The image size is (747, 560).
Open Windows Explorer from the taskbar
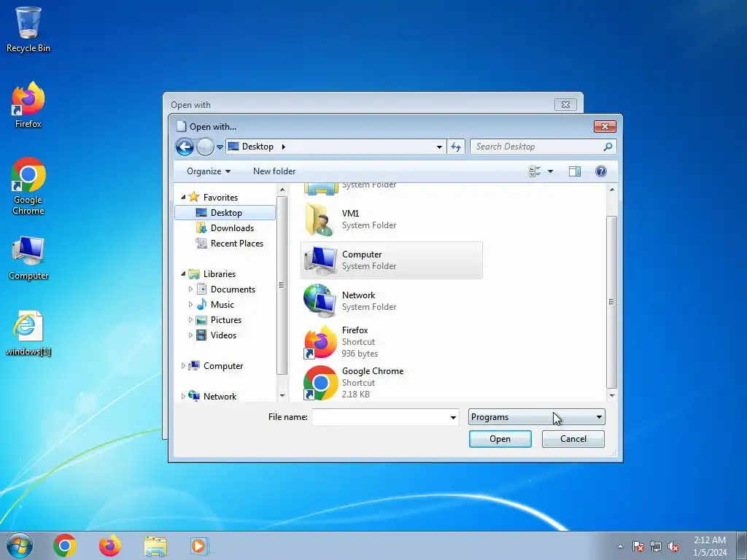(155, 546)
